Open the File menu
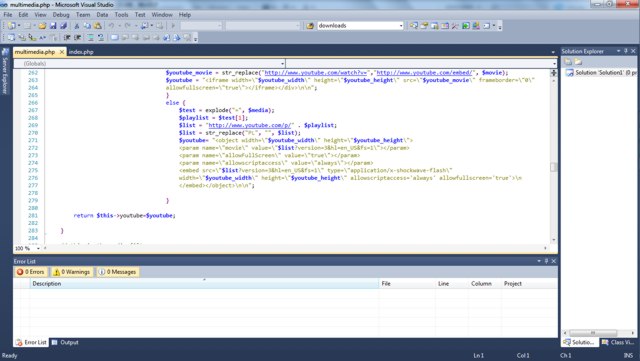 point(8,15)
